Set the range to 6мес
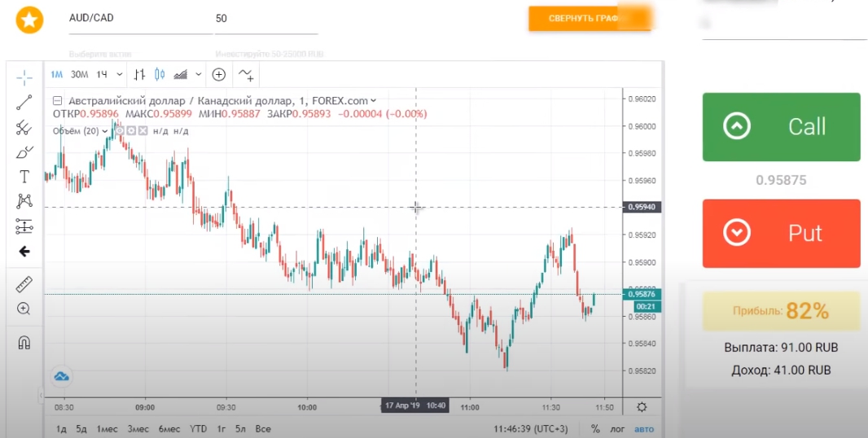 pyautogui.click(x=169, y=428)
